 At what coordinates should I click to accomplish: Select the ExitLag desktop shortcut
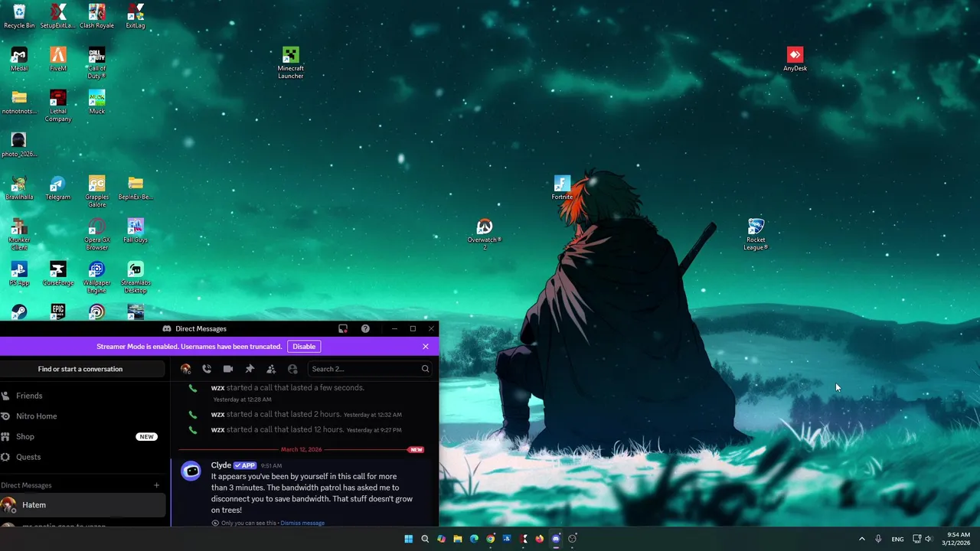point(136,16)
